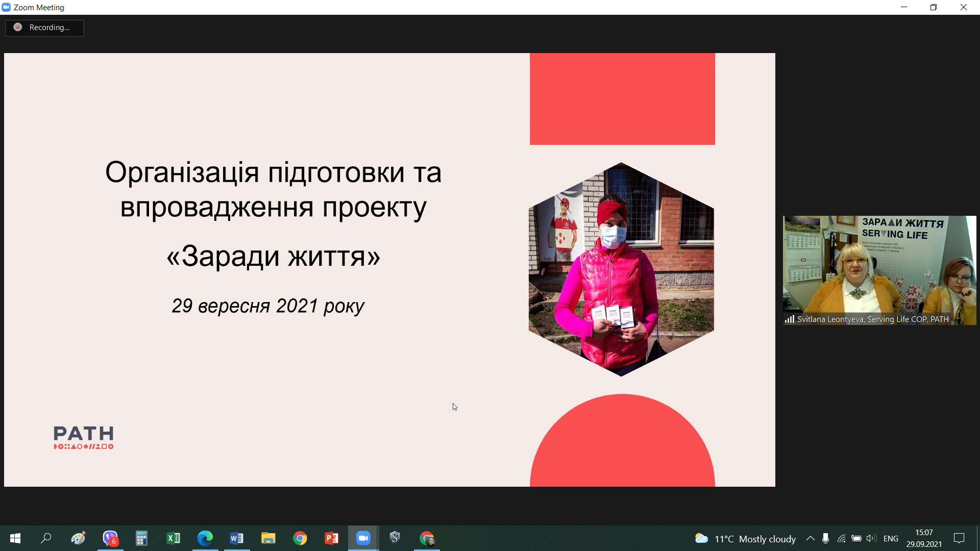Click the Recording indicator button
Screen dimensions: 980x551
point(44,28)
